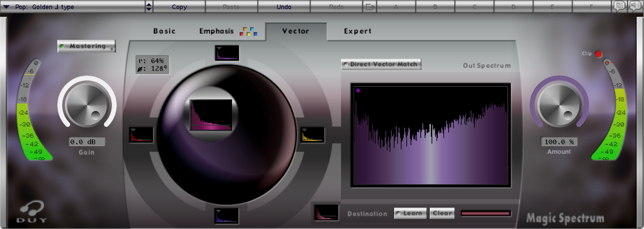
Task: Click the Copy button in top bar
Action: point(179,7)
